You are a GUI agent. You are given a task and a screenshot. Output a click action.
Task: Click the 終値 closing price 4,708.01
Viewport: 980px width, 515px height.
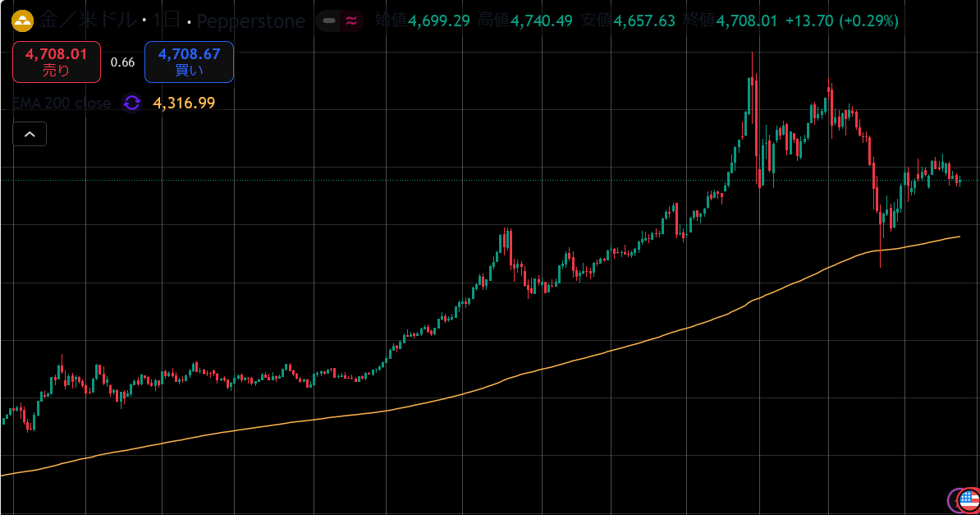(x=746, y=21)
